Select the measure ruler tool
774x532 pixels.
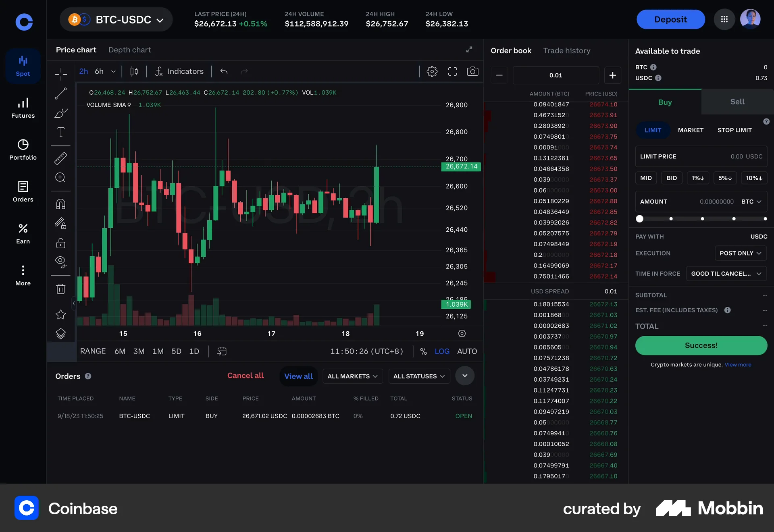coord(60,158)
